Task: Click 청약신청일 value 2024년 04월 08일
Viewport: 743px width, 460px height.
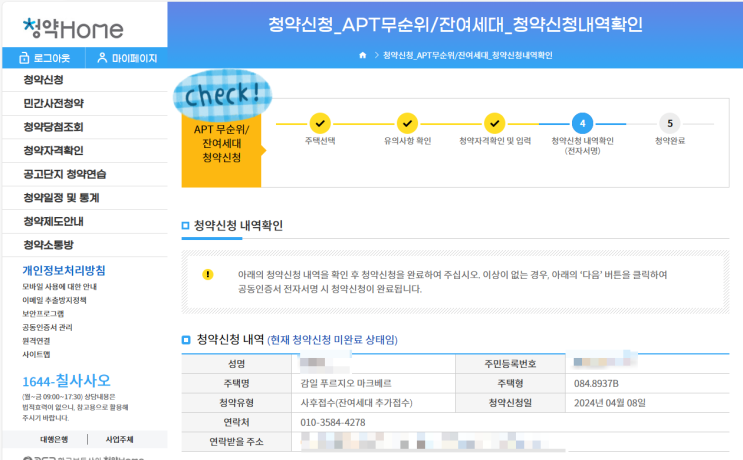Action: (610, 403)
